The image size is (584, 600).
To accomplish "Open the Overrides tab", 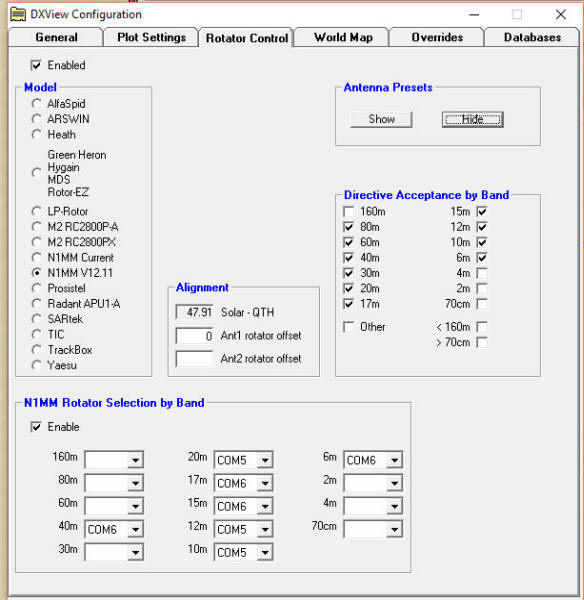I will [x=437, y=38].
